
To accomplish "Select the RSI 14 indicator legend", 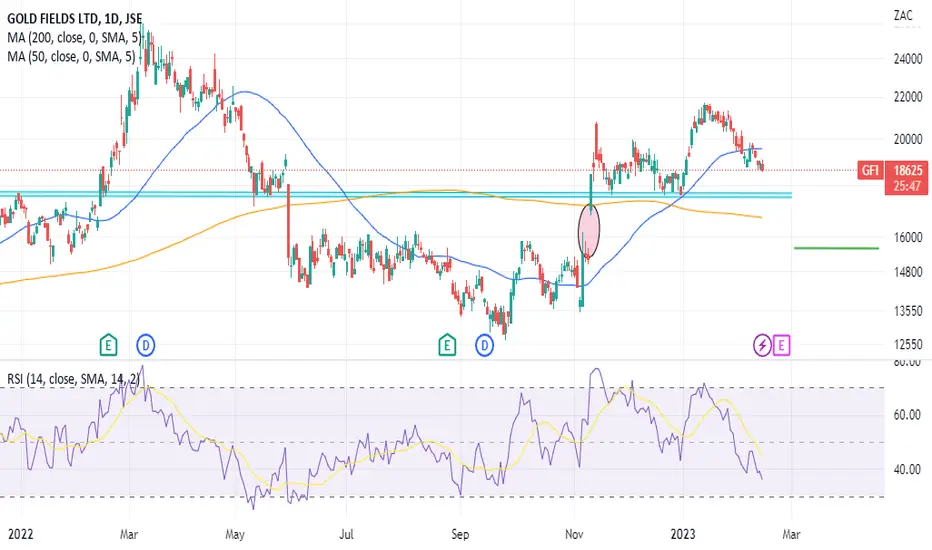I will [x=73, y=379].
